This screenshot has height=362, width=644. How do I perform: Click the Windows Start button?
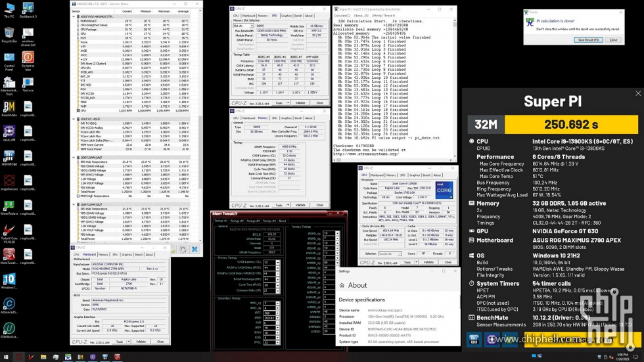pos(6,357)
